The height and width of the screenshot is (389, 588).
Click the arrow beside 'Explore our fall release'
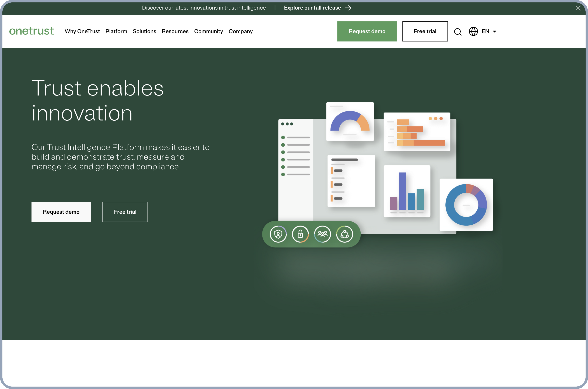[x=348, y=8]
